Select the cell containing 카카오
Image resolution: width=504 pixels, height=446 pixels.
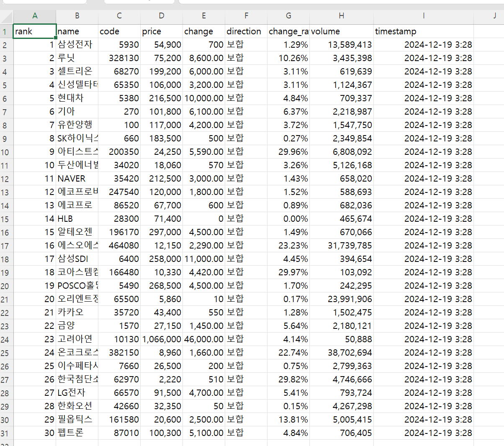point(77,313)
